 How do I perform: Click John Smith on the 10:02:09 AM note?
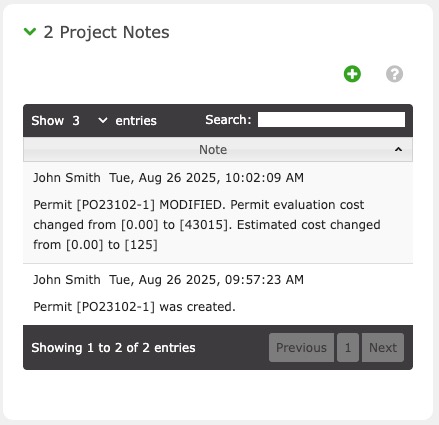(67, 178)
